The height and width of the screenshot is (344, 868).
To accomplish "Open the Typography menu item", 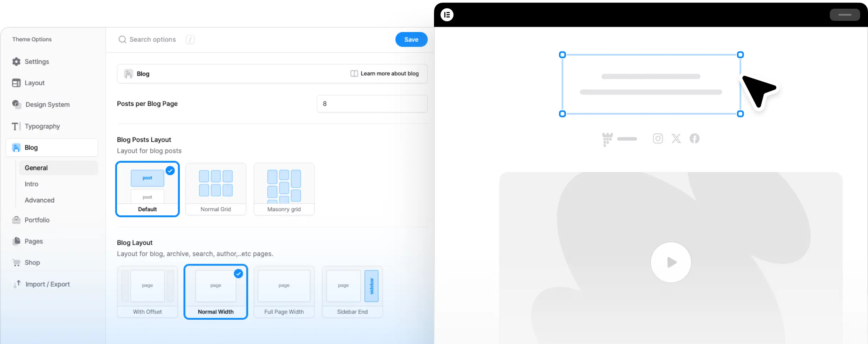I will tap(42, 126).
